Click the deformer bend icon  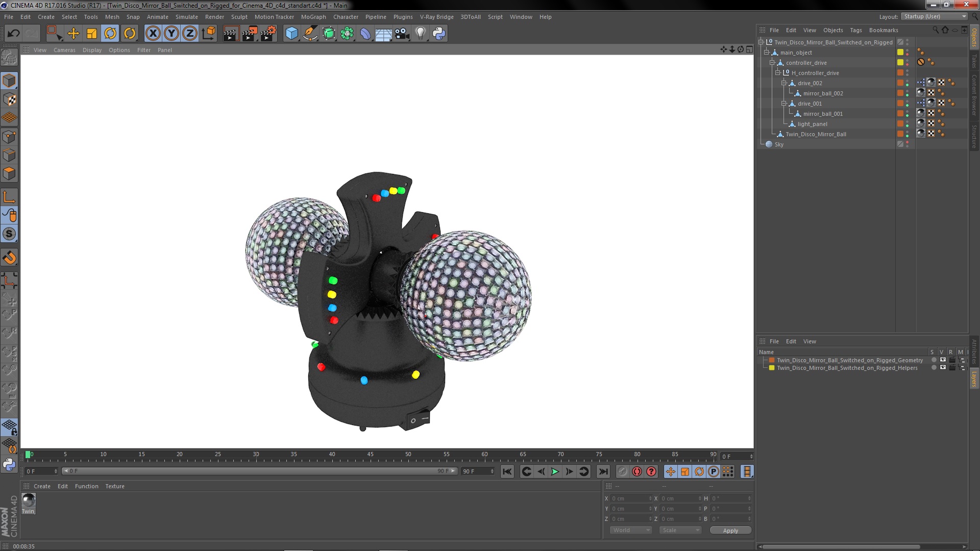click(x=365, y=34)
